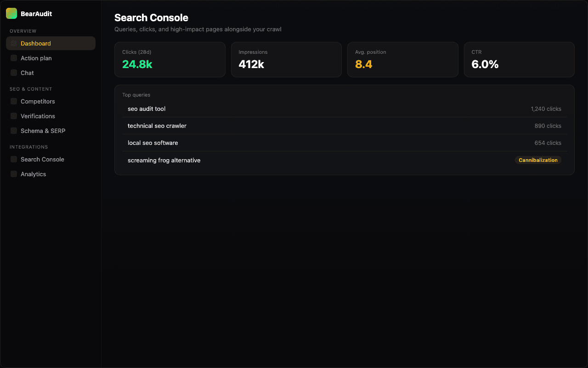Click the icon beside Action plan
Image resolution: width=588 pixels, height=368 pixels.
pyautogui.click(x=14, y=58)
